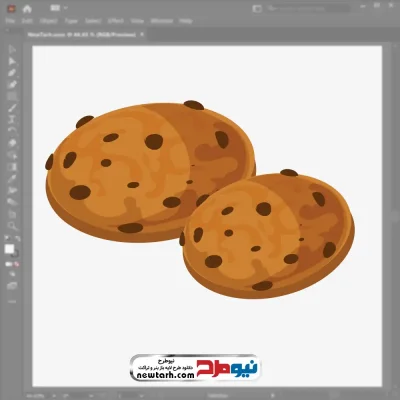Screen dimensions: 400x400
Task: Select the Direct Selection tool
Action: coord(12,61)
